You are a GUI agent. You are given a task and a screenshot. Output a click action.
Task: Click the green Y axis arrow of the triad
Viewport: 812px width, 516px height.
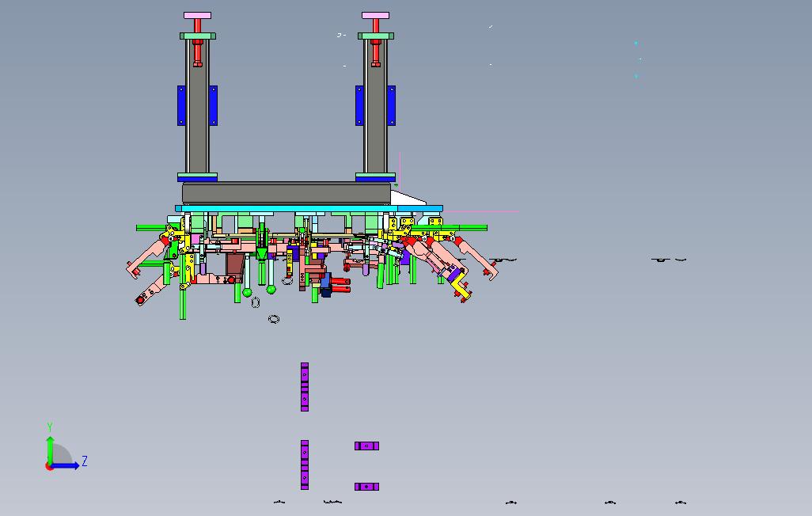(50, 450)
